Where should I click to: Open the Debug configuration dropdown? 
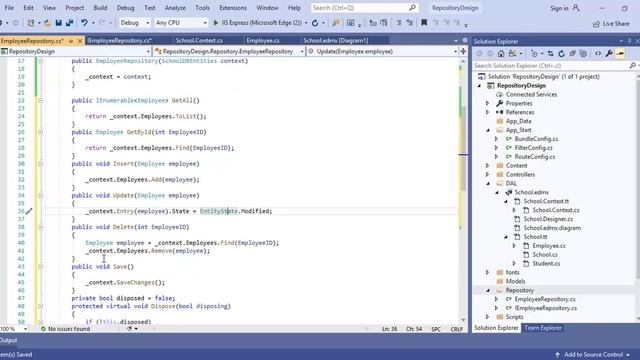(x=147, y=23)
